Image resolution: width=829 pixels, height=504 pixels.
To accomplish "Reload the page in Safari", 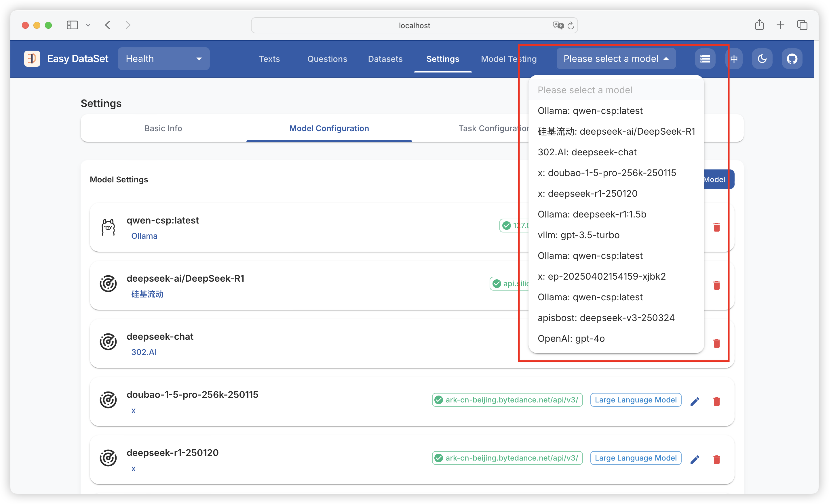I will [x=571, y=26].
